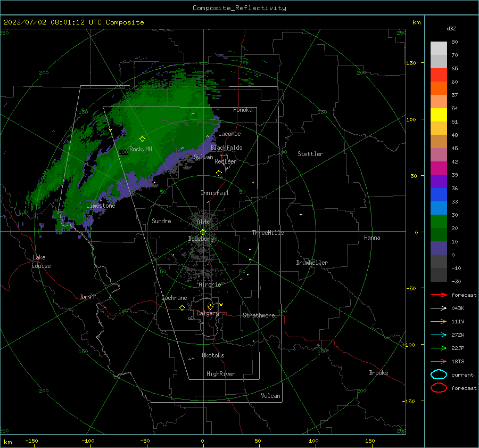The width and height of the screenshot is (479, 448).
Task: Click the 'Blackfalds' city label
Action: point(226,148)
